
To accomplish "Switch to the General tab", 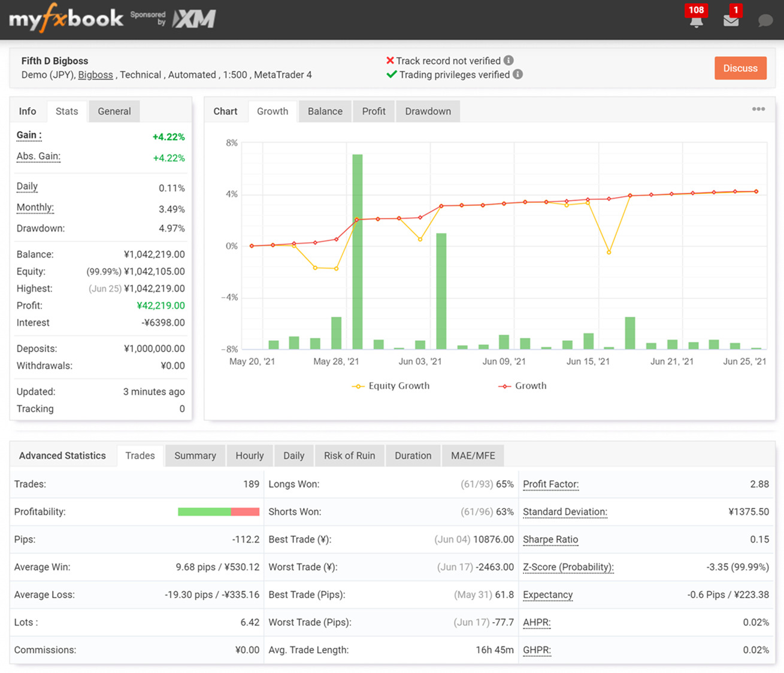I will [114, 111].
